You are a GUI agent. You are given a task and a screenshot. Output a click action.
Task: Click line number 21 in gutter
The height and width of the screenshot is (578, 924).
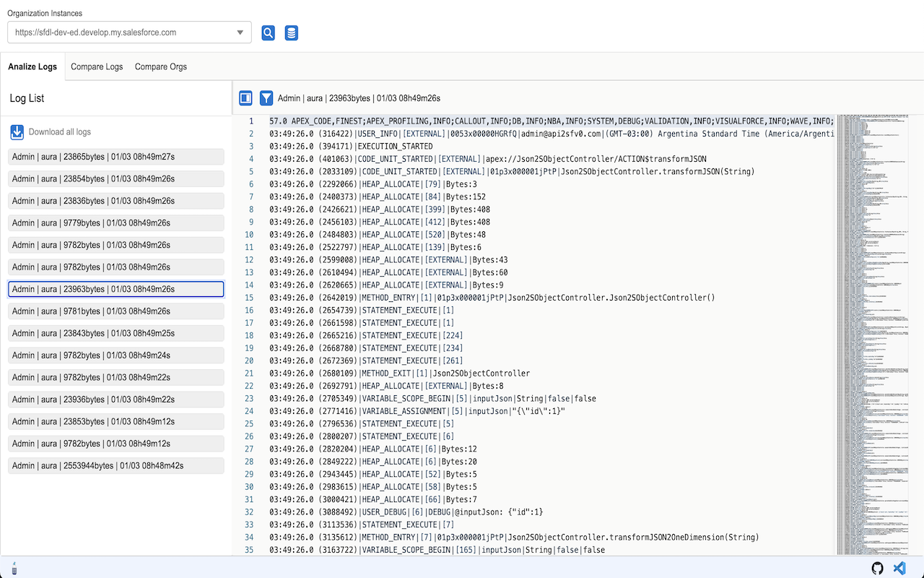coord(249,374)
